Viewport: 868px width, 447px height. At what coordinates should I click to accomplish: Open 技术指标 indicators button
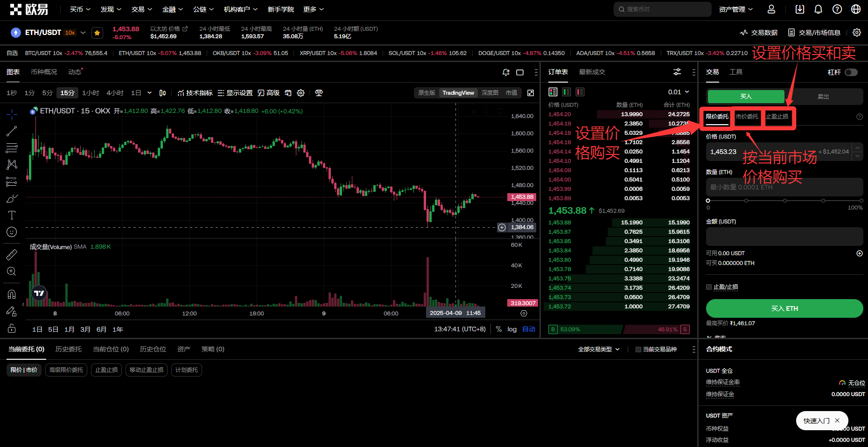[x=195, y=93]
